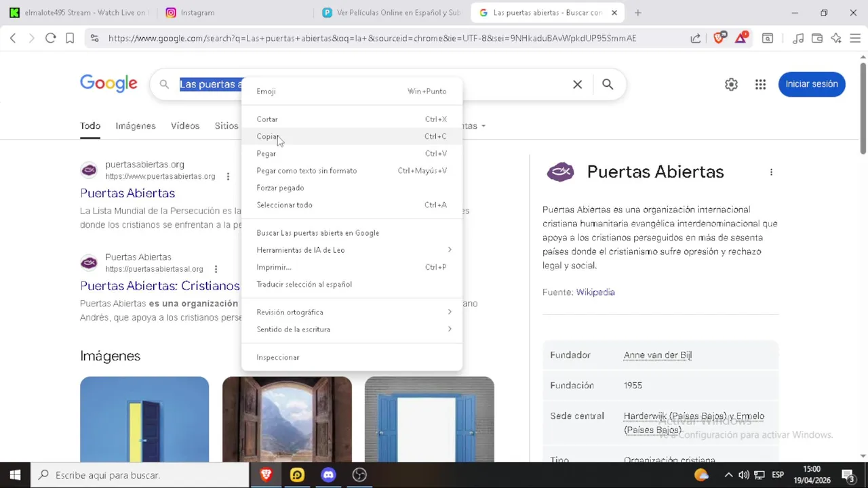Open the Windows Start menu
The height and width of the screenshot is (488, 868).
(x=15, y=475)
